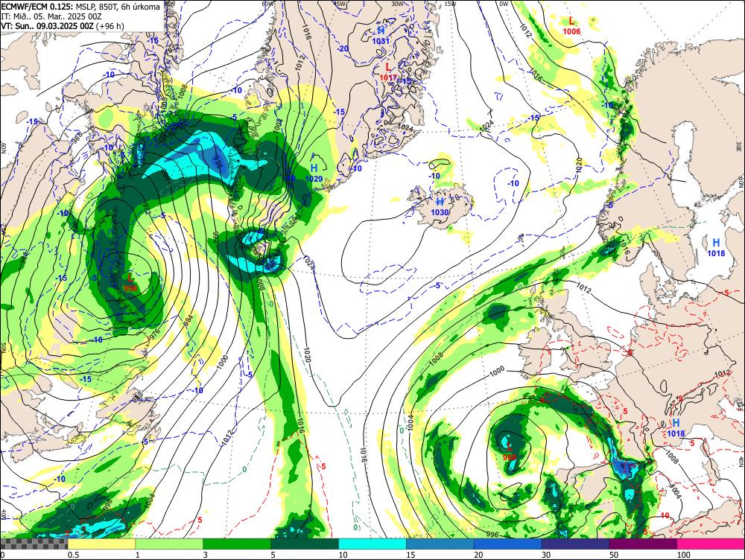
Task: Click the purple 50–100 mm legend swatch
Action: [x=644, y=544]
